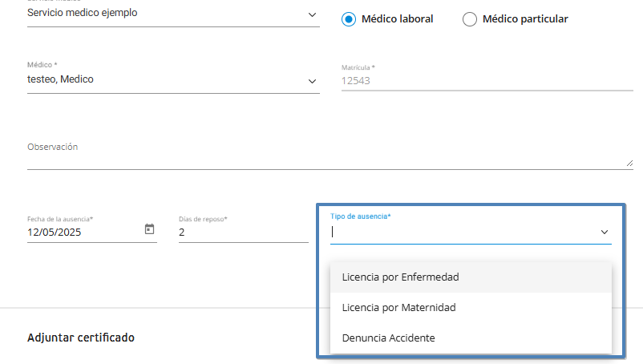Image resolution: width=643 pixels, height=364 pixels.
Task: Collapse the Tipo de ausencia dropdown arrow
Action: point(605,233)
